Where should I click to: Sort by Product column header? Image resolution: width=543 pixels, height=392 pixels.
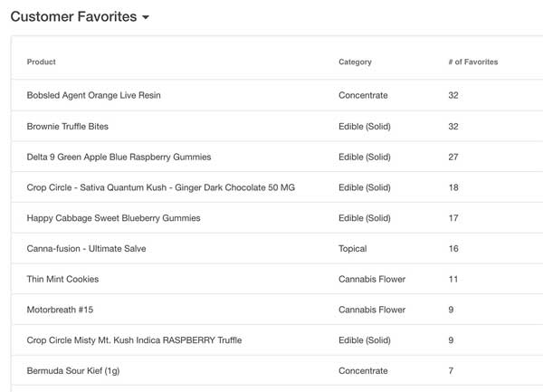click(x=42, y=62)
